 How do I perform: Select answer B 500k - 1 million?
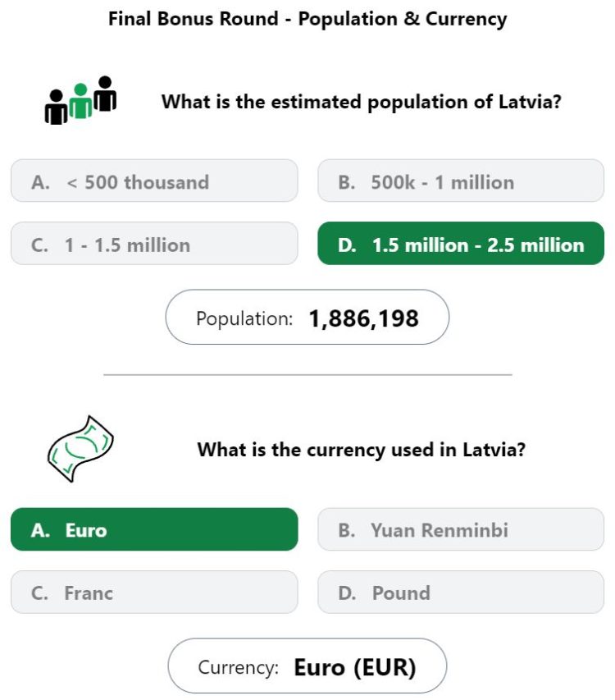point(461,181)
